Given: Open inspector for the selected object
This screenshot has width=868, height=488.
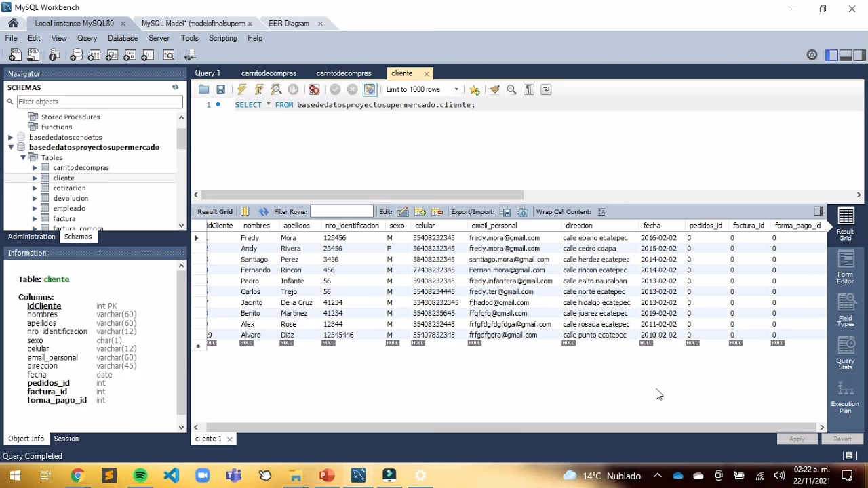Looking at the screenshot, I should click(54, 56).
